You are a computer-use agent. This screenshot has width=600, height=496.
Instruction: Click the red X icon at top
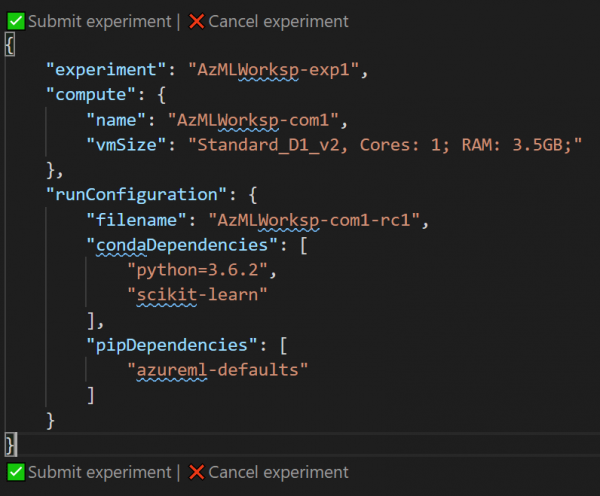coord(196,21)
